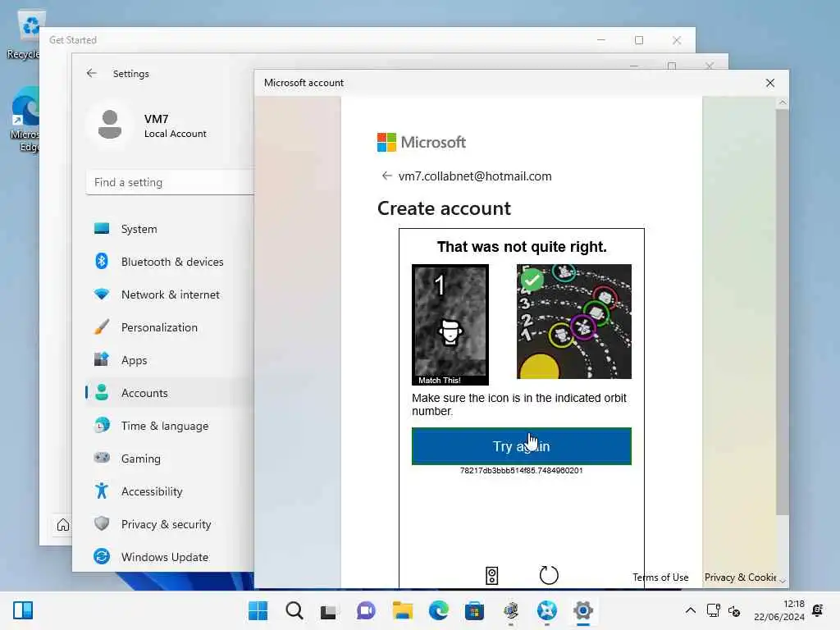Viewport: 840px width, 630px height.
Task: Click the home icon in Get Started window
Action: (62, 525)
